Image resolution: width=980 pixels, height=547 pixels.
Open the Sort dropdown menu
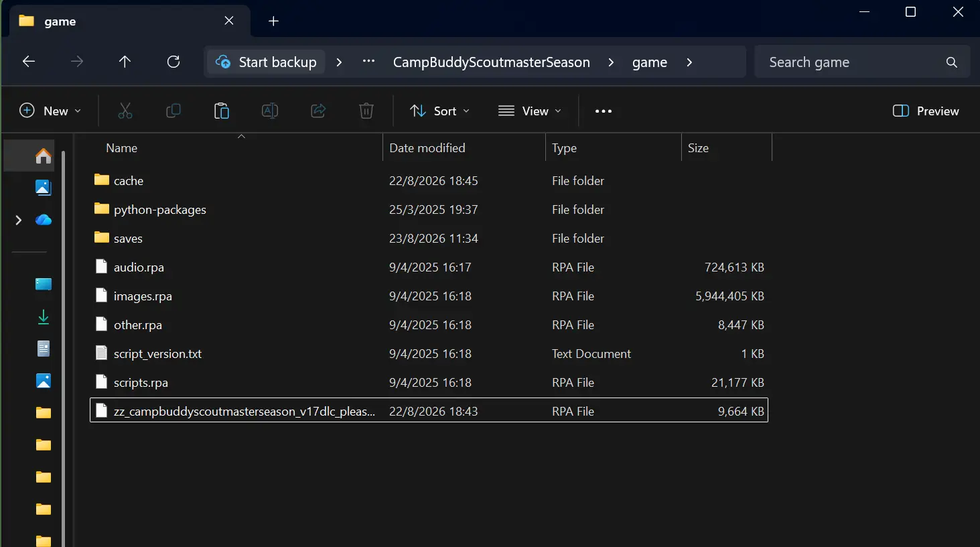[439, 111]
